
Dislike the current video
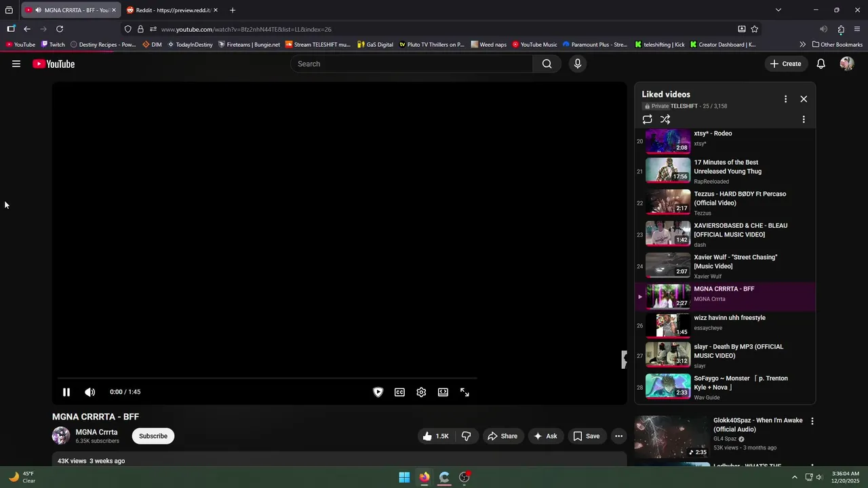[467, 436]
